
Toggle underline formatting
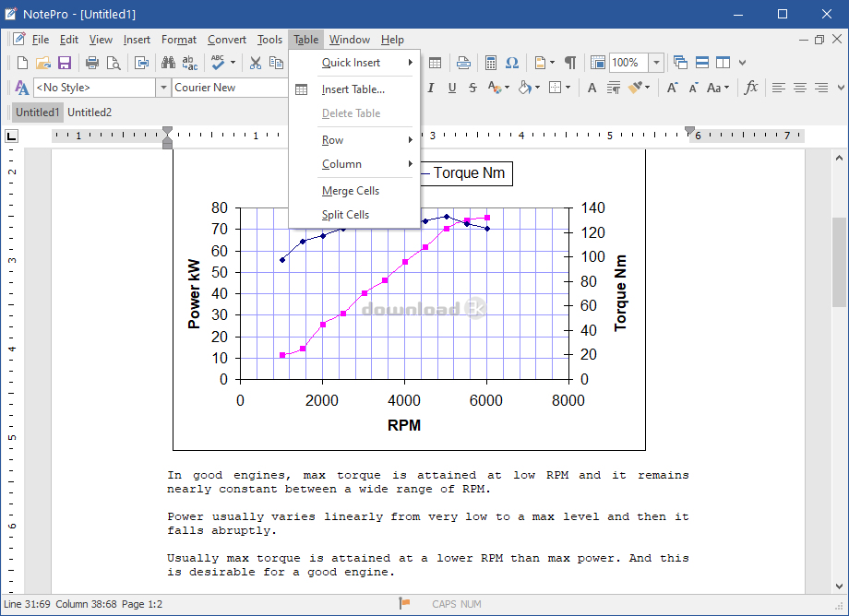(x=452, y=88)
